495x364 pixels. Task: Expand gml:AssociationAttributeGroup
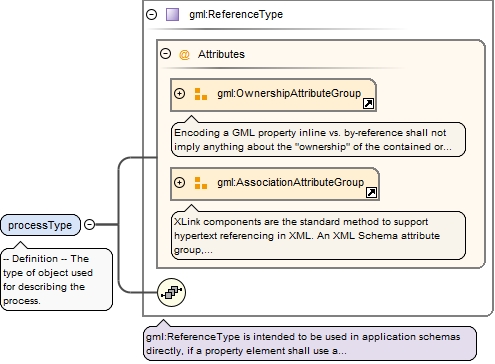pos(179,183)
